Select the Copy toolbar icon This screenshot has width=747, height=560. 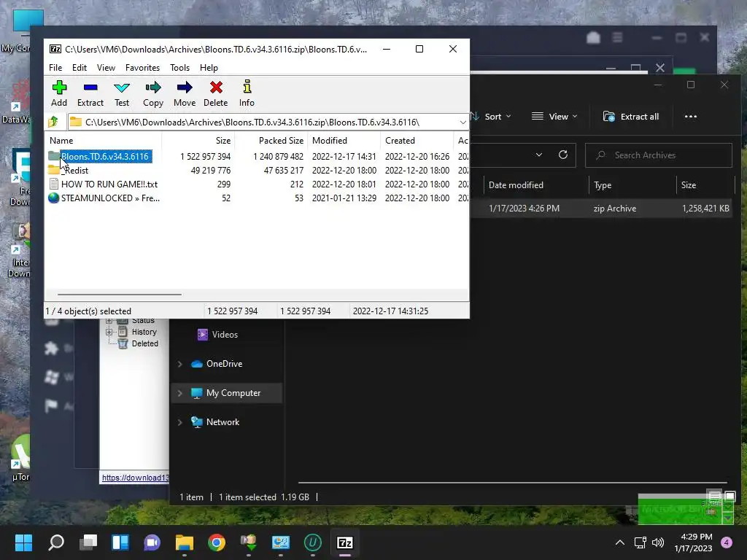click(153, 93)
